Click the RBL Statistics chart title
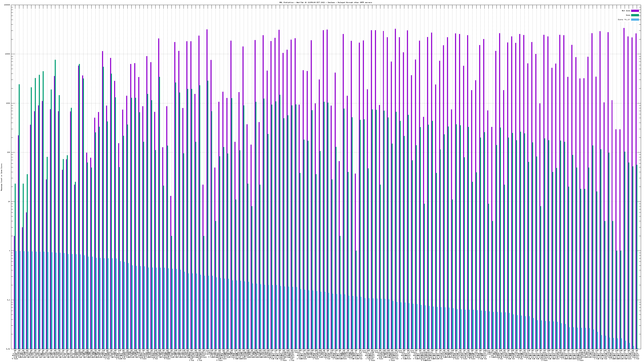The width and height of the screenshot is (644, 362). click(325, 2)
